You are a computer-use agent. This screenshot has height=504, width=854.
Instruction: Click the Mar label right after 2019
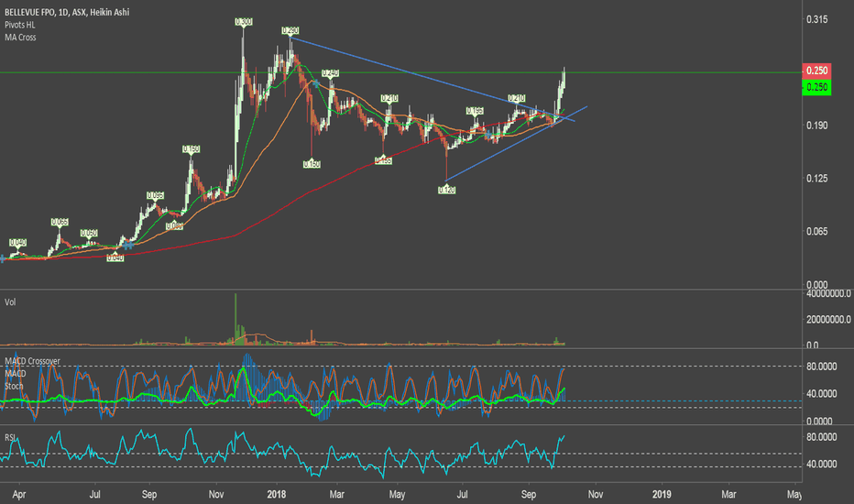coord(728,494)
